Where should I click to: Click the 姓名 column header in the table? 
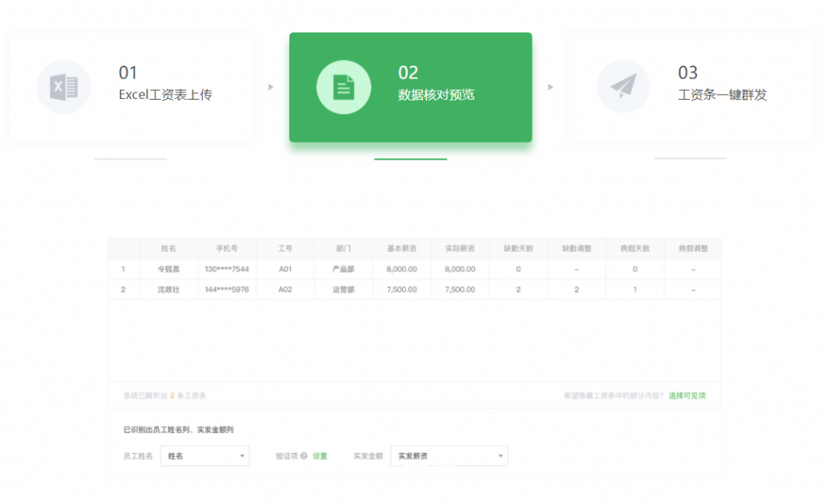point(169,248)
